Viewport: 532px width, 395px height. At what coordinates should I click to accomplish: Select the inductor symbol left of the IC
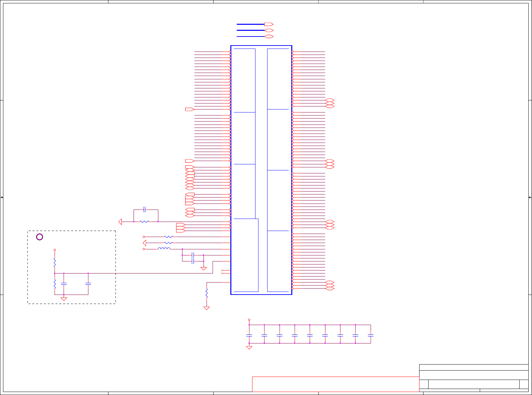pos(164,249)
